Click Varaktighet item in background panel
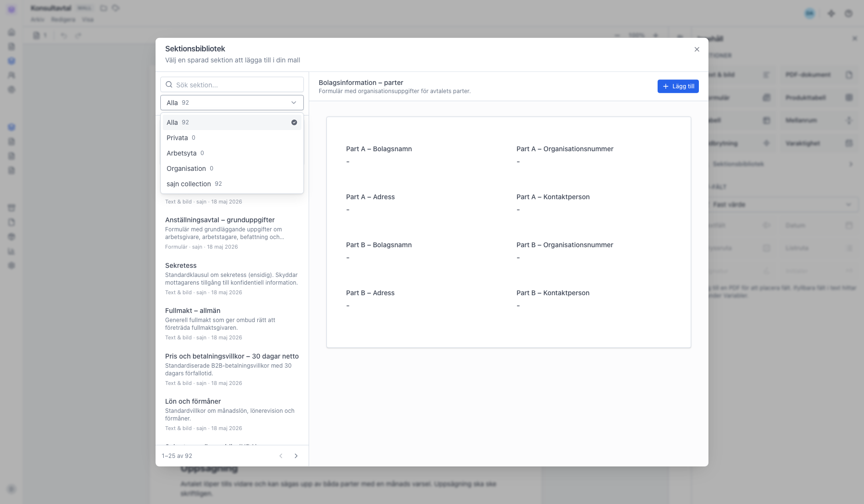The height and width of the screenshot is (504, 864). 819,143
